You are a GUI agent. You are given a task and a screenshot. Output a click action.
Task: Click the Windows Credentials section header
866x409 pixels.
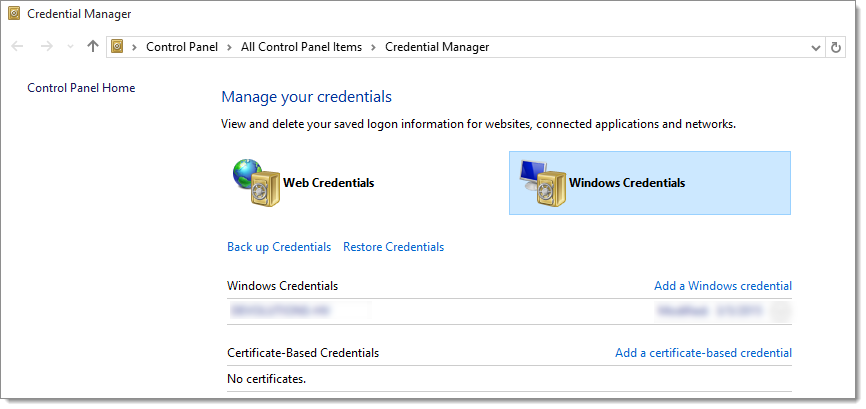click(282, 286)
